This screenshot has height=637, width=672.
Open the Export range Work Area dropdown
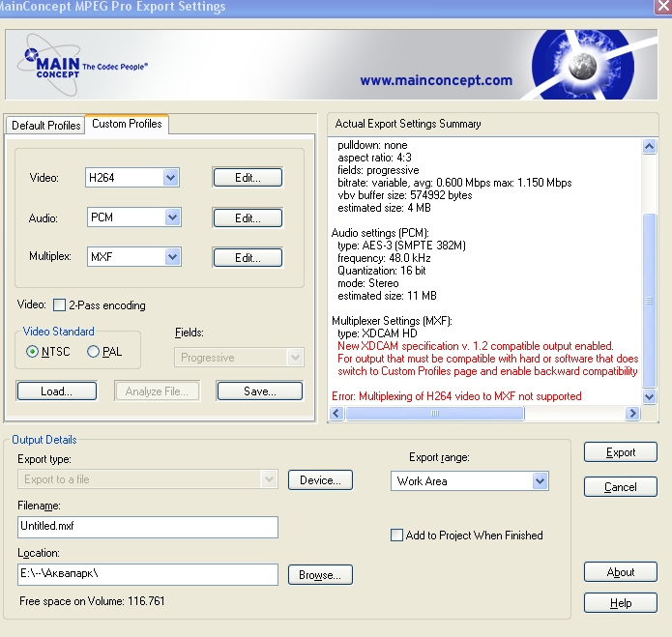tap(469, 481)
